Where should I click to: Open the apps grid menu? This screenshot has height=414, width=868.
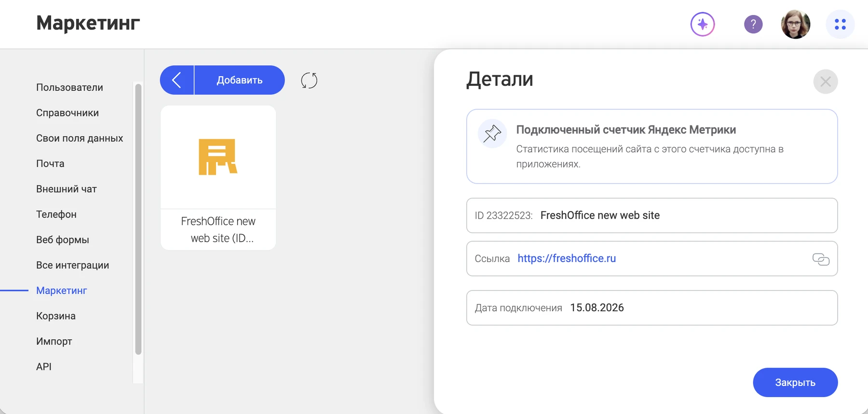[840, 24]
